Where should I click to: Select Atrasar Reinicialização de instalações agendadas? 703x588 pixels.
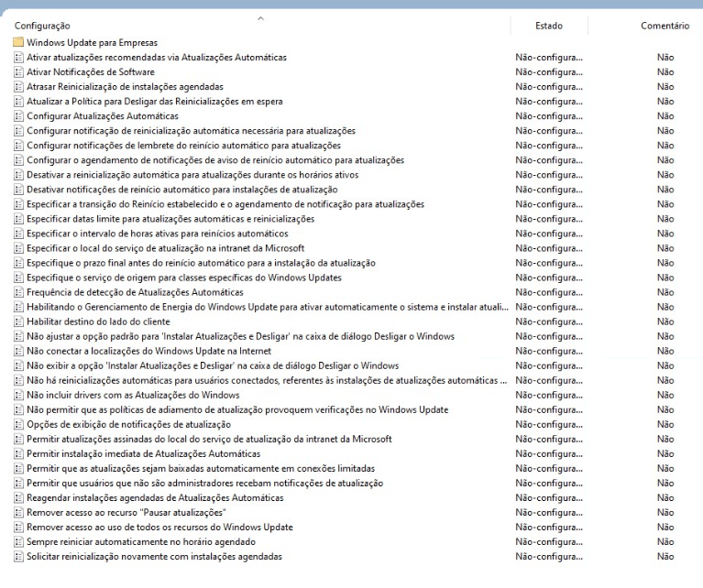click(125, 86)
